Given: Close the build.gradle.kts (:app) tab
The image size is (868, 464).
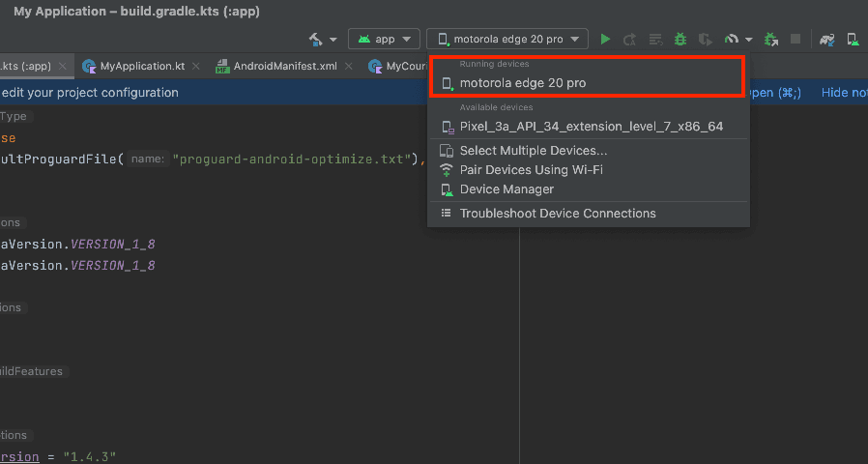Looking at the screenshot, I should [63, 66].
